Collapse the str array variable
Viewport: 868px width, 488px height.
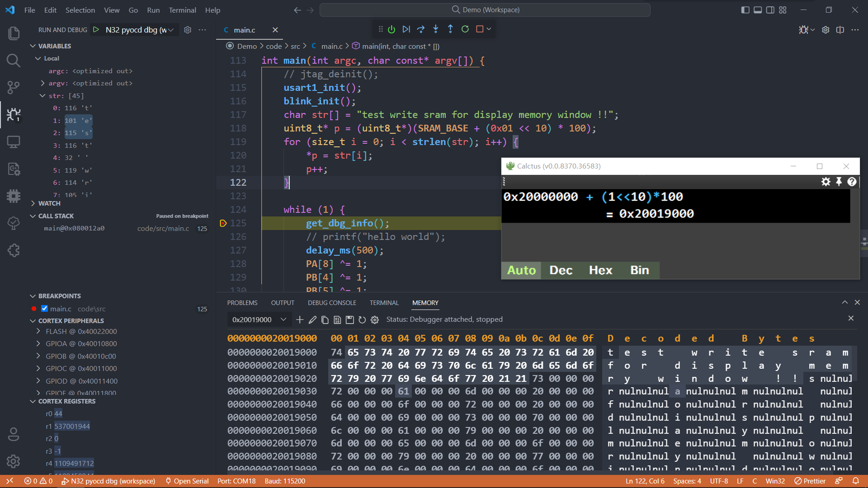point(42,96)
